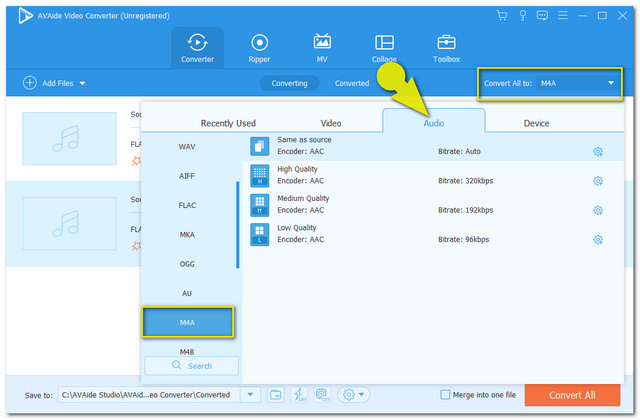Viewport: 640px width, 420px height.
Task: Select the Medium Quality preset icon
Action: [260, 205]
